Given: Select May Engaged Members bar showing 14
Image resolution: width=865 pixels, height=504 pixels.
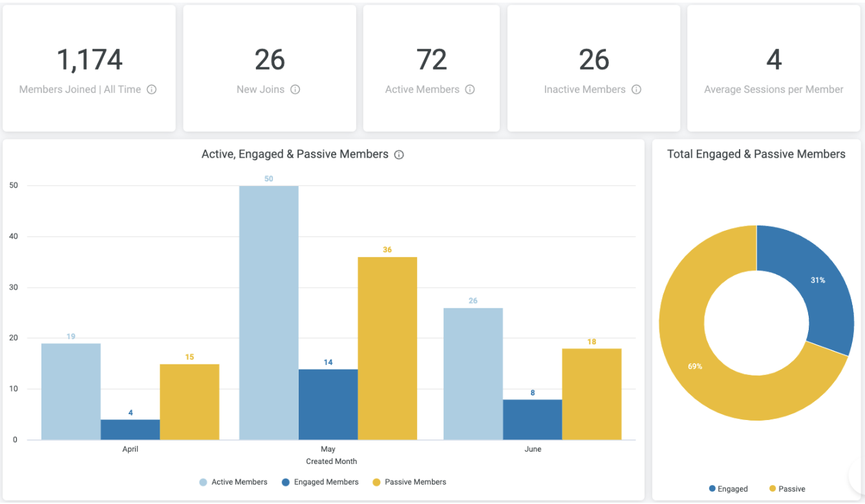Looking at the screenshot, I should (328, 404).
